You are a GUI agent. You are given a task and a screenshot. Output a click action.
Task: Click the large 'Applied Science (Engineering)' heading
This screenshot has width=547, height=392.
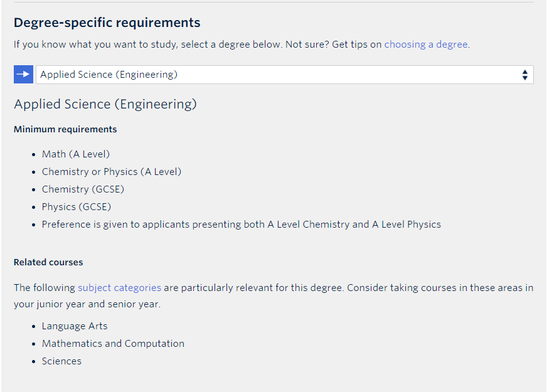105,104
